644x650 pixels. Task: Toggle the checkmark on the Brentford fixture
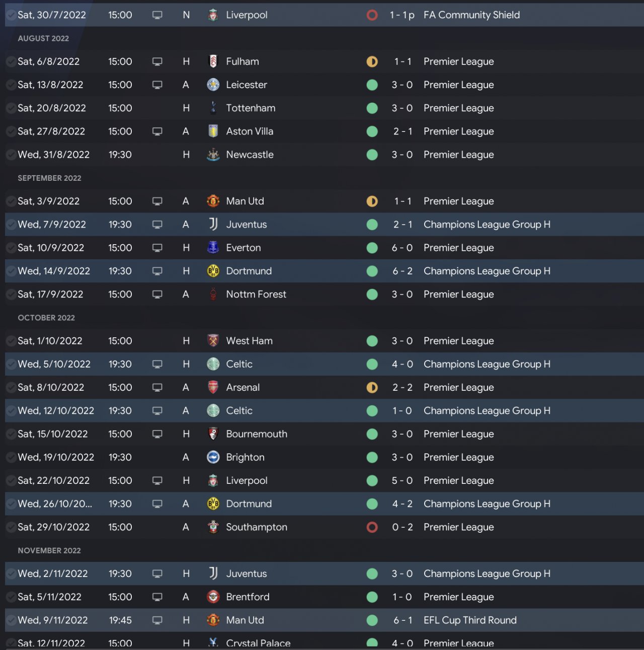click(11, 597)
